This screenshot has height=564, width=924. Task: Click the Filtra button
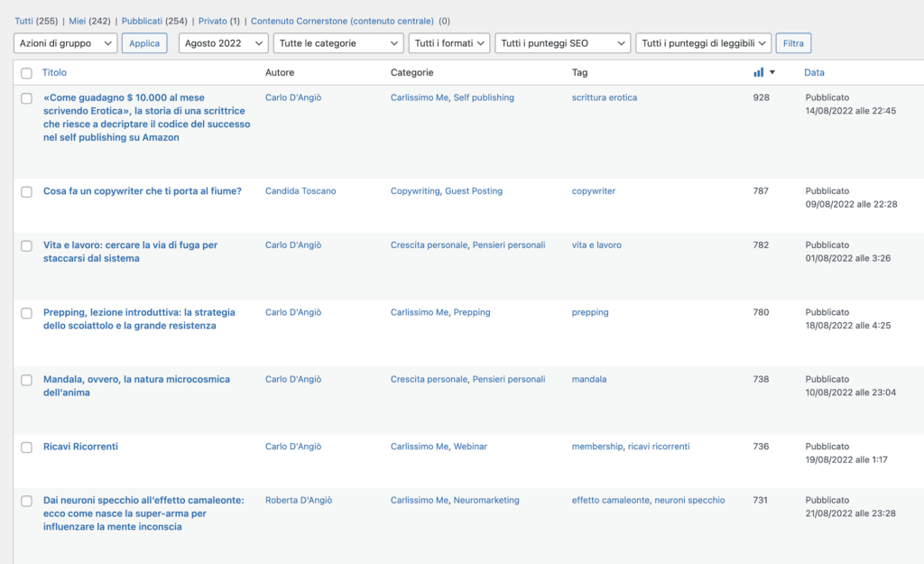coord(793,43)
